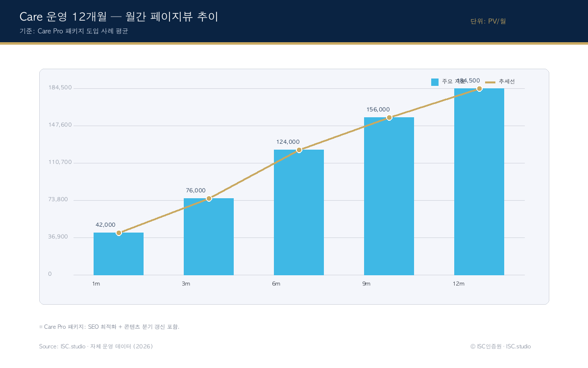Click the 76,000 data label
This screenshot has height=368, width=588.
tap(196, 190)
